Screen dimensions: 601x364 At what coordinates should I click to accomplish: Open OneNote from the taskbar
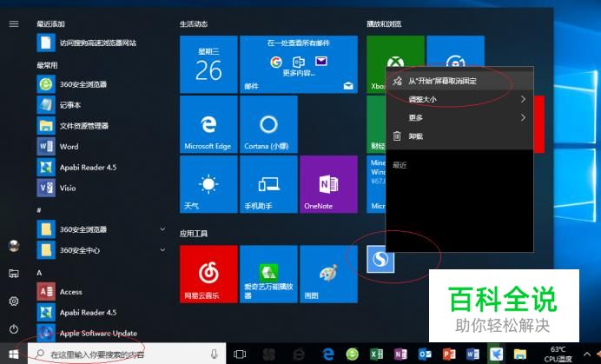[400, 354]
